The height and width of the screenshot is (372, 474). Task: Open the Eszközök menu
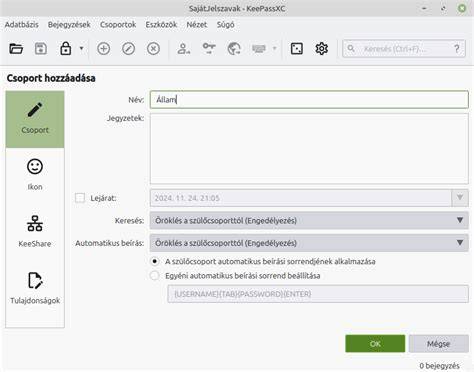[161, 25]
